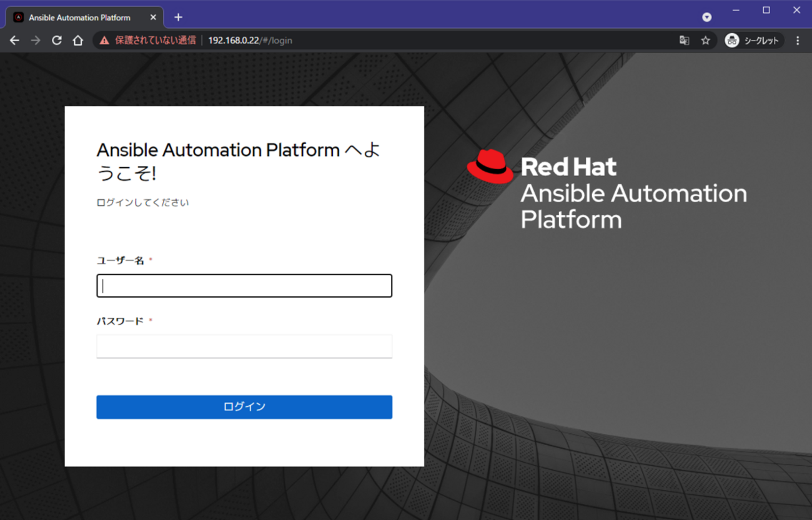Open a new browser tab
The width and height of the screenshot is (812, 520).
[178, 17]
